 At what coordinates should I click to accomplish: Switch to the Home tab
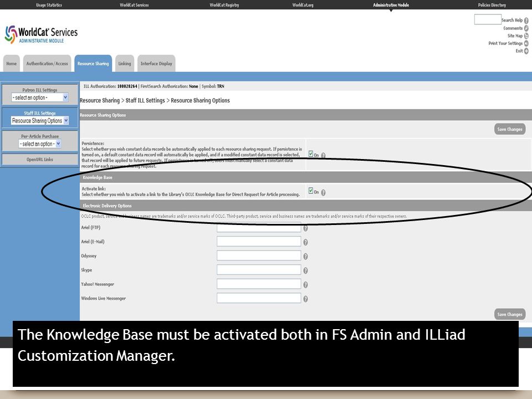click(12, 63)
